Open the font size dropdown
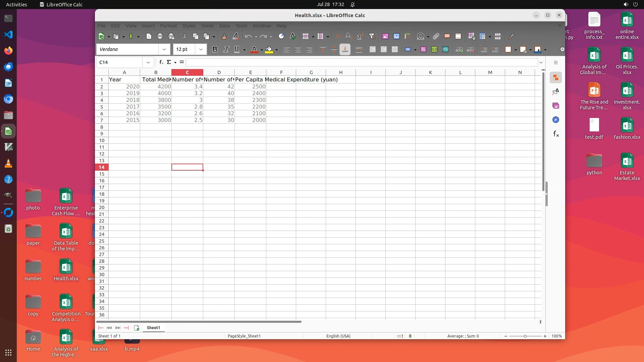This screenshot has width=644, height=362. pyautogui.click(x=201, y=49)
